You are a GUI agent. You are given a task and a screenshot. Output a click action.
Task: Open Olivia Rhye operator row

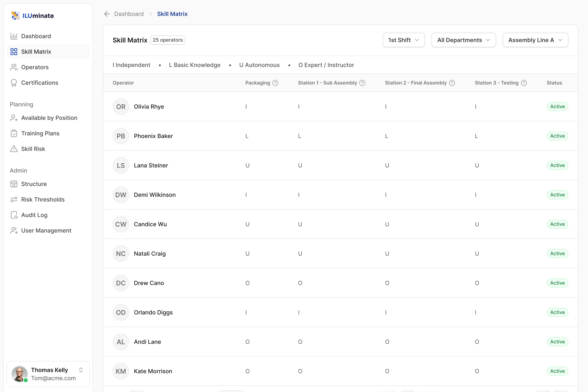[340, 107]
